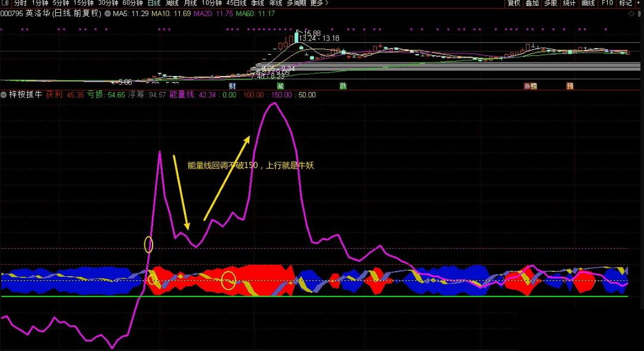Switch to the 季线 quarterly chart
This screenshot has height=351, width=644.
[258, 3]
